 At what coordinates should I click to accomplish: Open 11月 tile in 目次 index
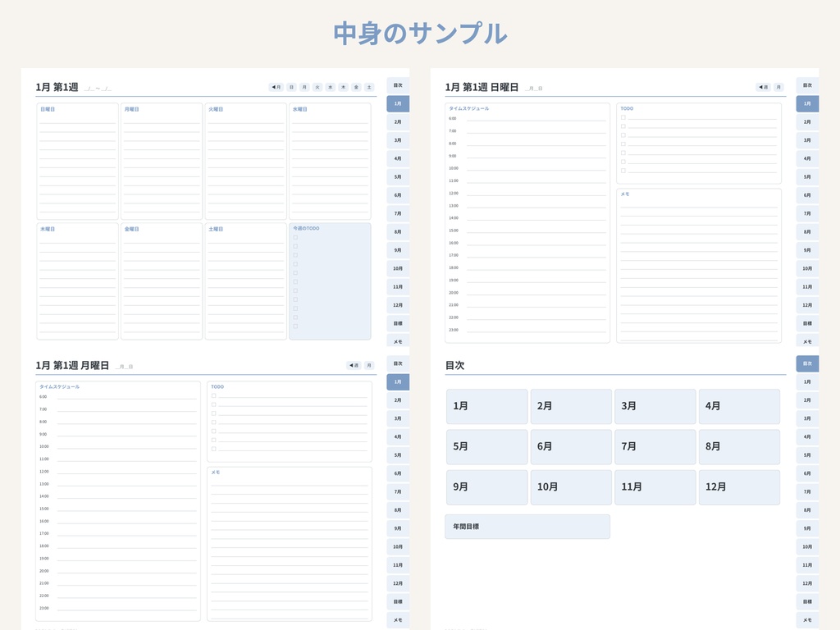(655, 487)
